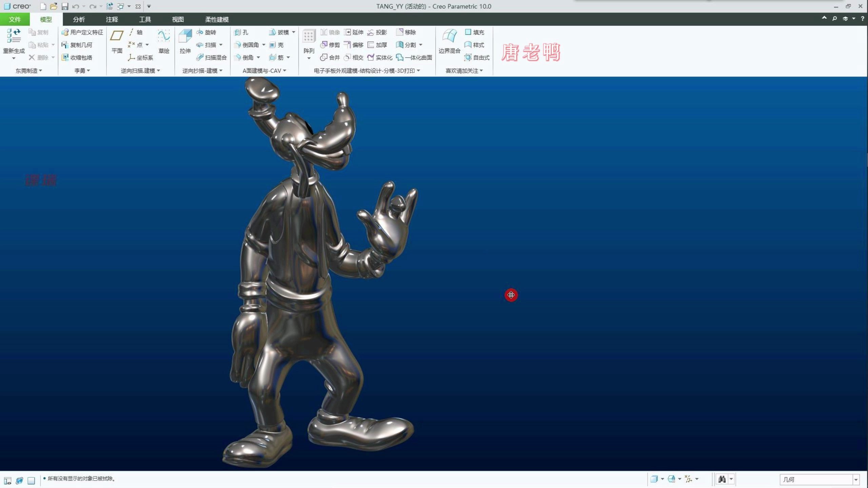Click Shrinkwrap (收缩包络)

tap(77, 58)
